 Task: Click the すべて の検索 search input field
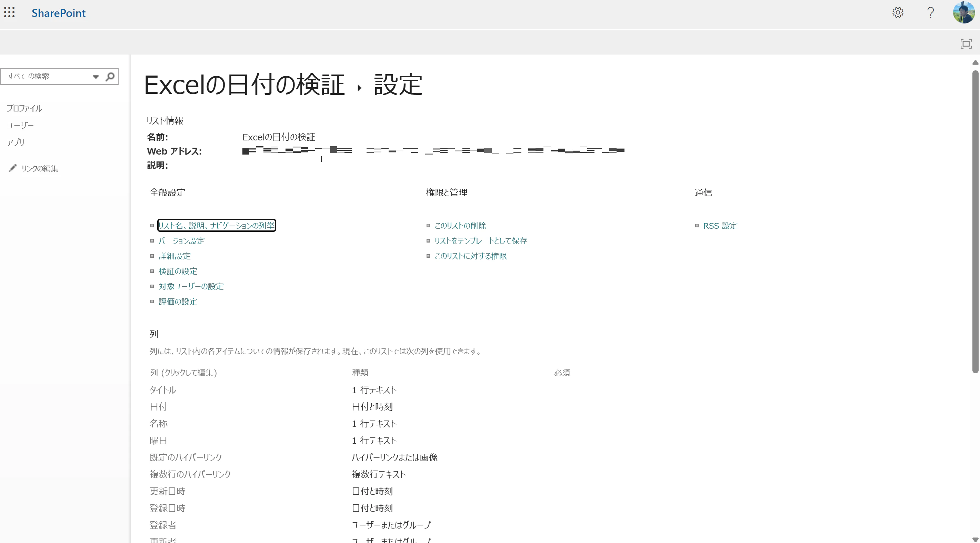click(46, 76)
